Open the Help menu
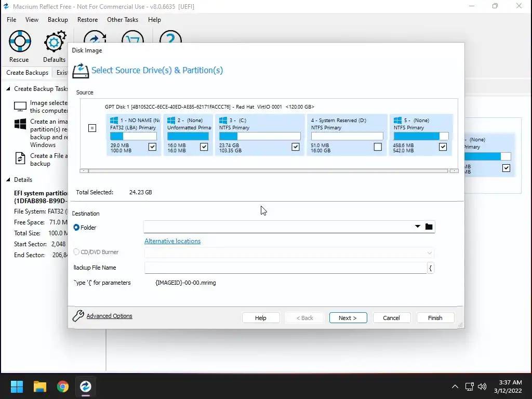Screen dimensions: 532x399 pos(154,20)
